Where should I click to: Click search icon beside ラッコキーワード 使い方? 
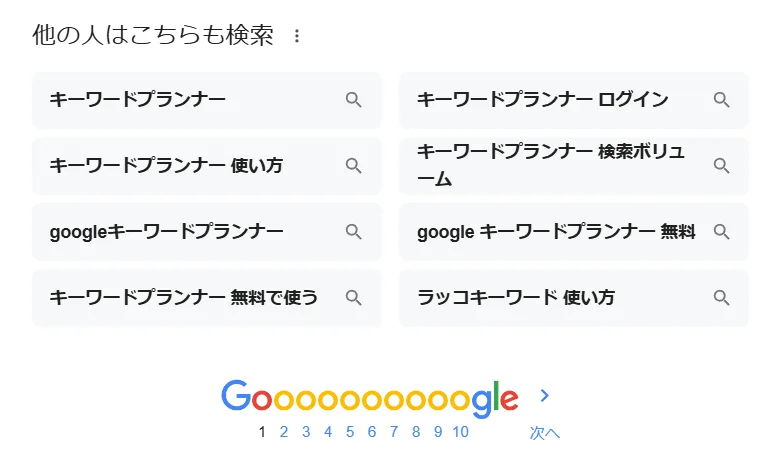721,298
